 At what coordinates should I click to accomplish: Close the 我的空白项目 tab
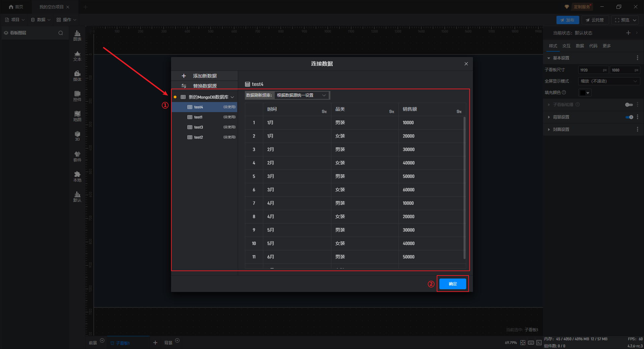pos(68,7)
